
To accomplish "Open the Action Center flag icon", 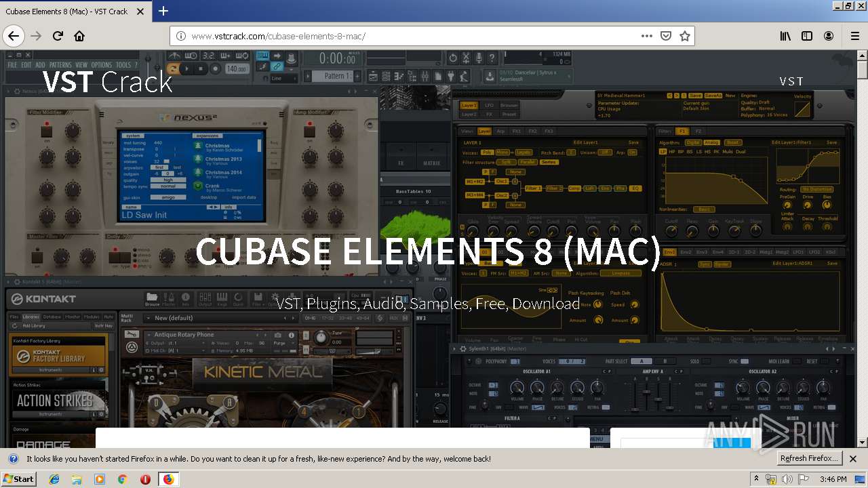I will point(802,479).
